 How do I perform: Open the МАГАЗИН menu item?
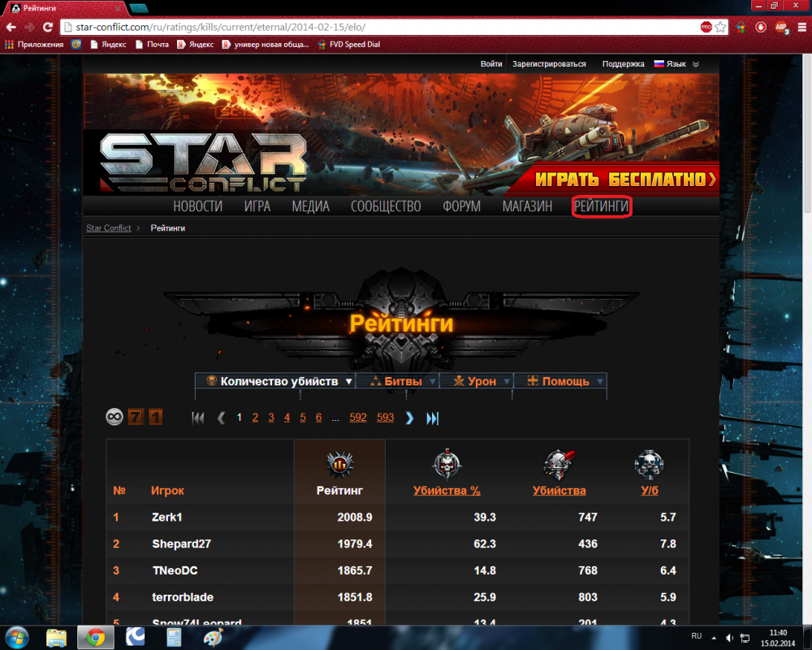[x=527, y=206]
